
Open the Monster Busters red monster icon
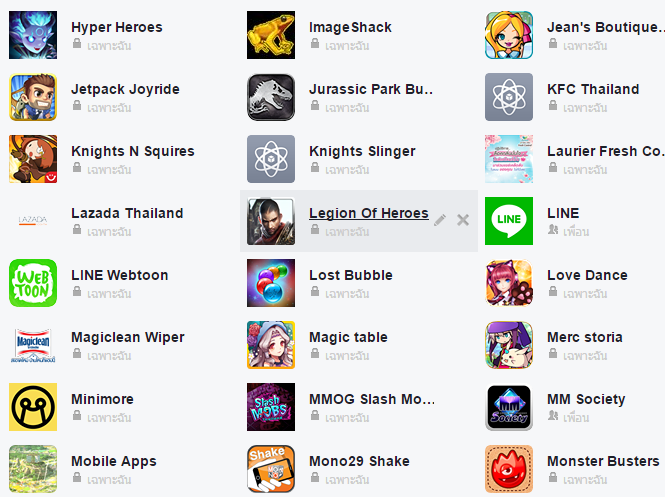[509, 469]
